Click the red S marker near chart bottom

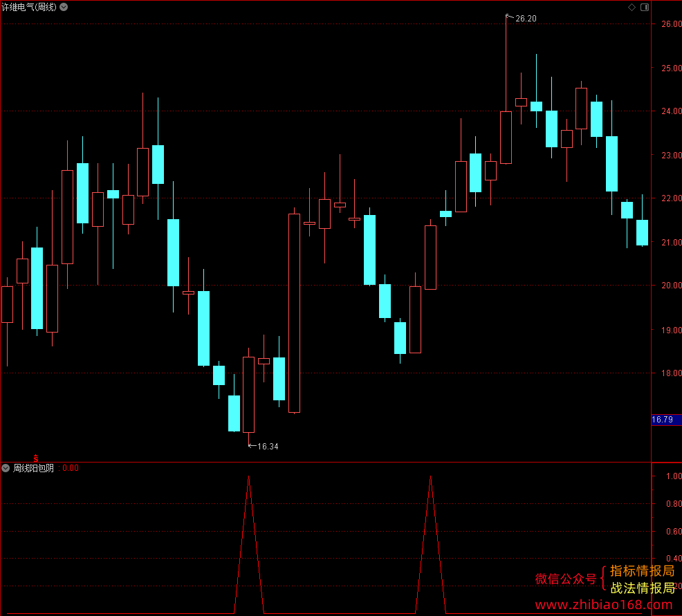[x=36, y=458]
